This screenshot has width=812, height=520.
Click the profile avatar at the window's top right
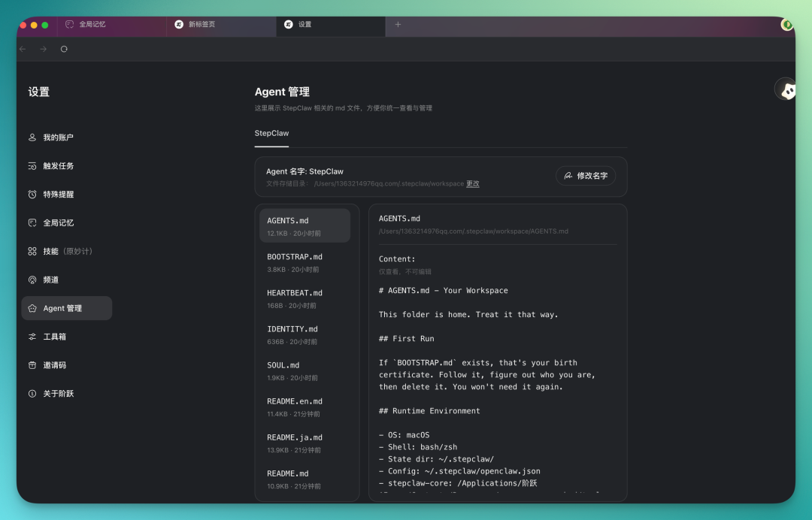786,24
